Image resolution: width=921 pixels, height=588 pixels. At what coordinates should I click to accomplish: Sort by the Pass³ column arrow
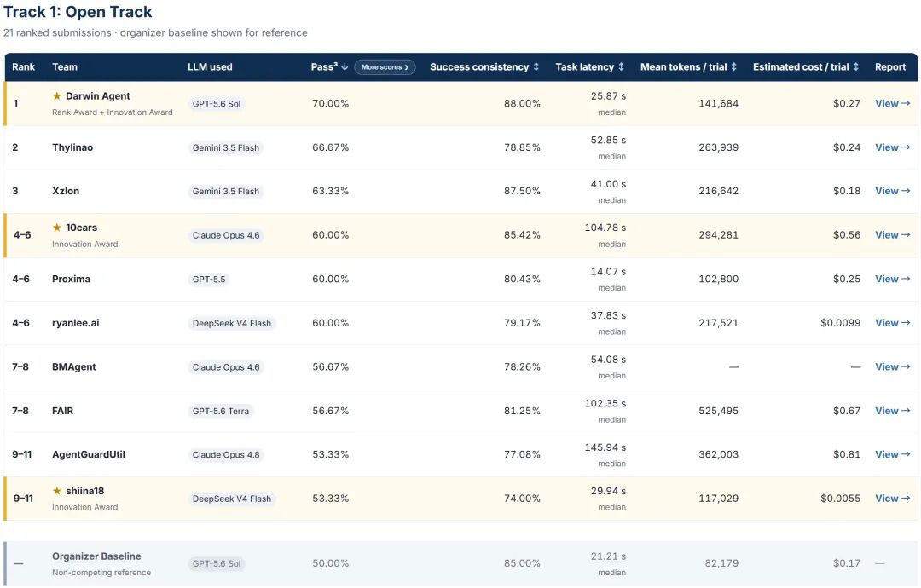pyautogui.click(x=345, y=67)
